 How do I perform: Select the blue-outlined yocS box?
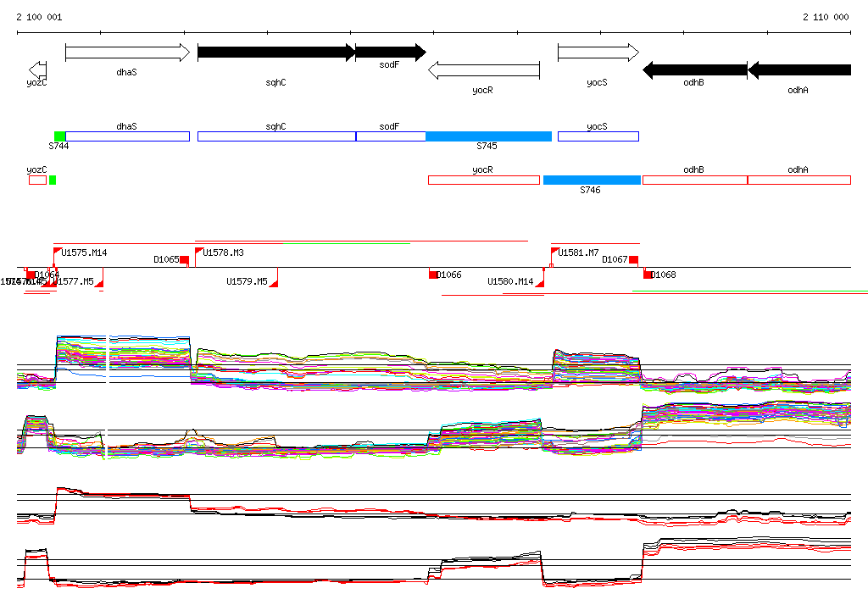click(x=598, y=136)
